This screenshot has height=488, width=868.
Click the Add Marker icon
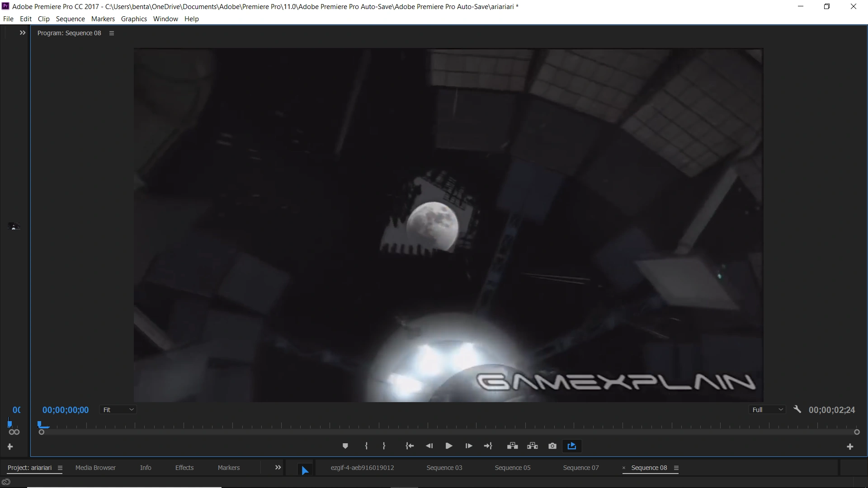[x=345, y=446]
